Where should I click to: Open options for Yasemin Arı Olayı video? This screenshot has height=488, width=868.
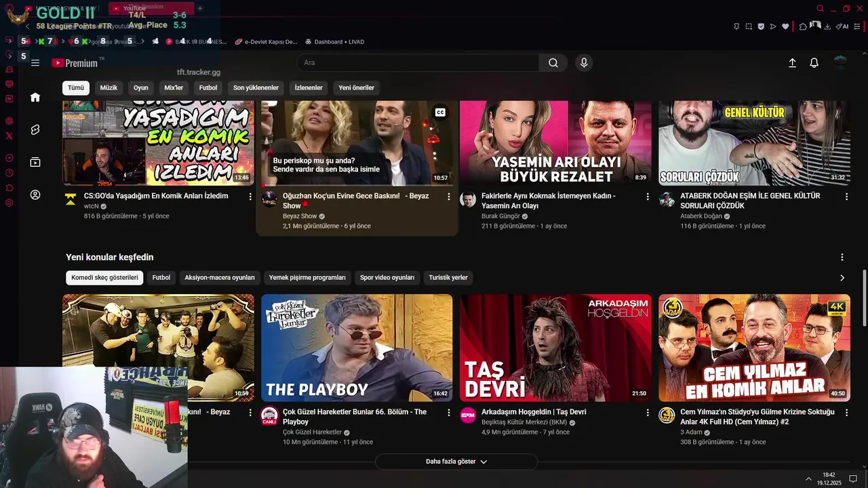point(648,197)
